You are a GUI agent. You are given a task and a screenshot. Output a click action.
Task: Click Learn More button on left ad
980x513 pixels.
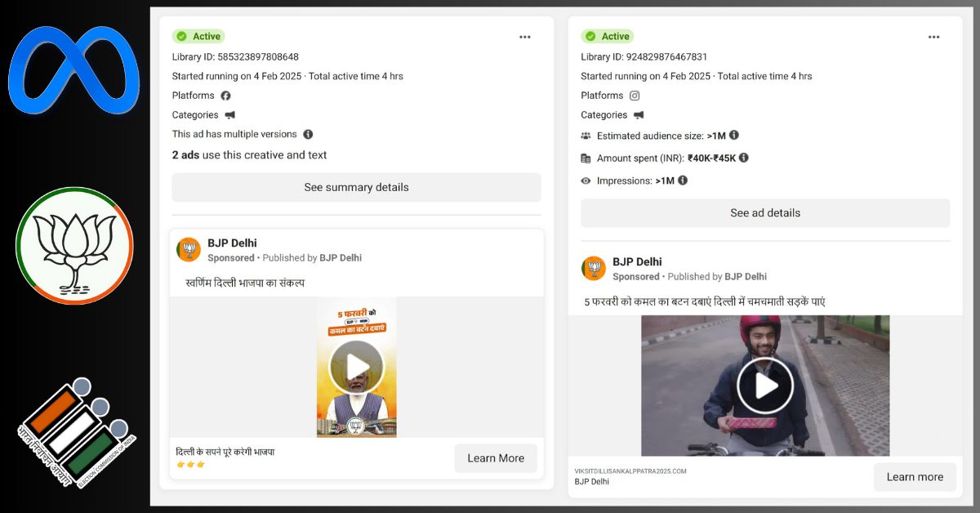496,458
